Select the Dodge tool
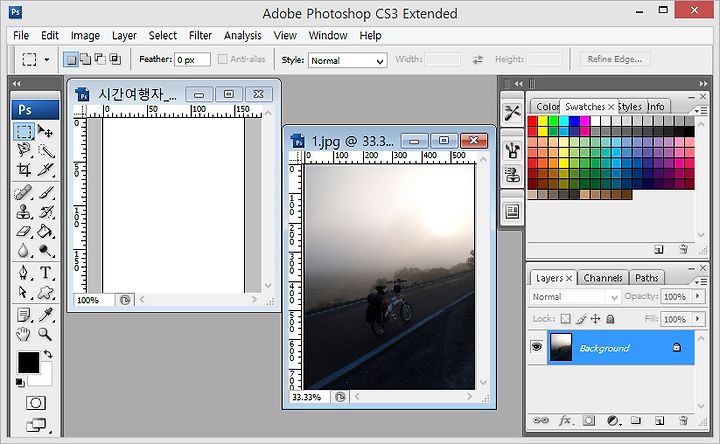720x444 pixels. click(45, 250)
